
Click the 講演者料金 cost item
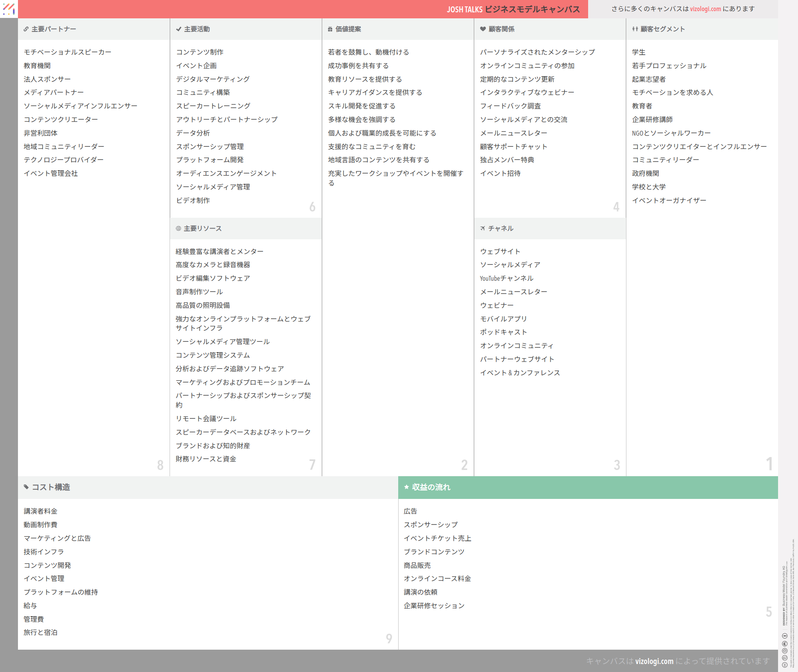pos(40,511)
